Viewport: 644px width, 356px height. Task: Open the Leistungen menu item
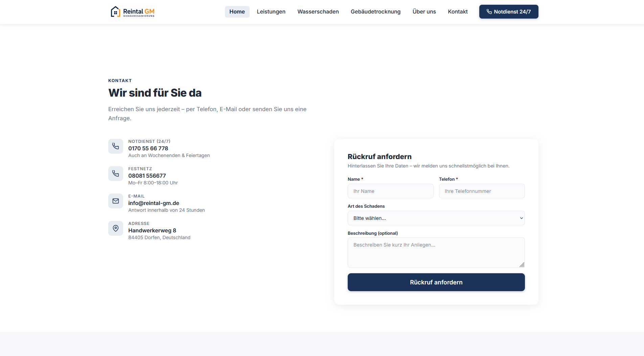tap(271, 11)
